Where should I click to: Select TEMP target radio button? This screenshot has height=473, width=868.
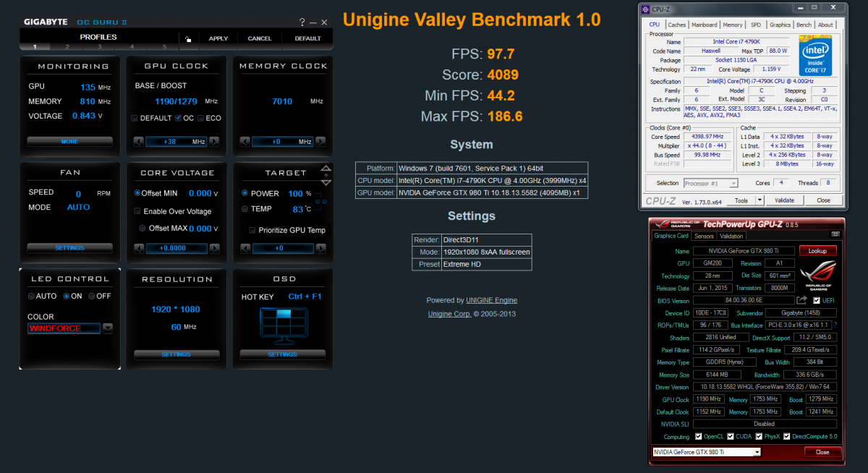click(x=244, y=208)
